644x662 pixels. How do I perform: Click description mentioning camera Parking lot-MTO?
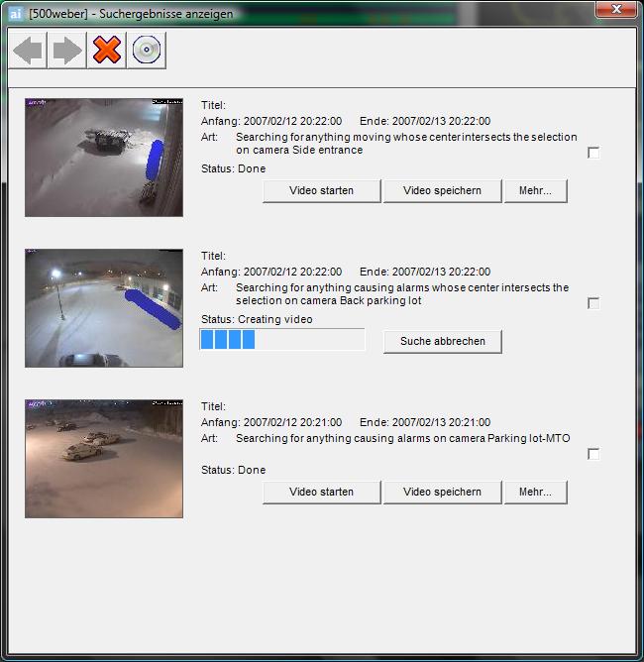(x=403, y=438)
